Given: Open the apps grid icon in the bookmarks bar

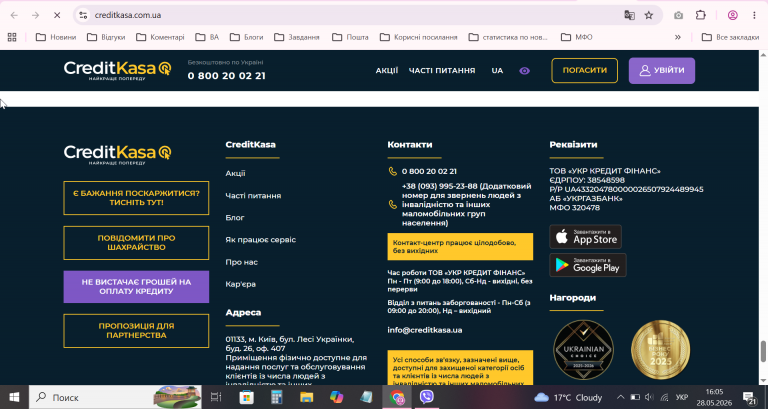Looking at the screenshot, I should click(x=12, y=37).
